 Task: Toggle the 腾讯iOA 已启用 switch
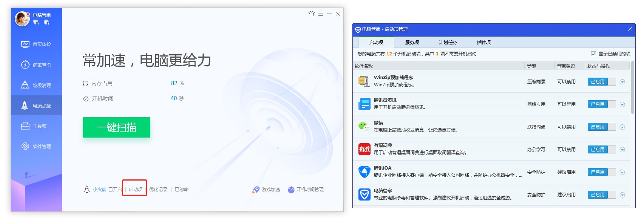pyautogui.click(x=602, y=172)
